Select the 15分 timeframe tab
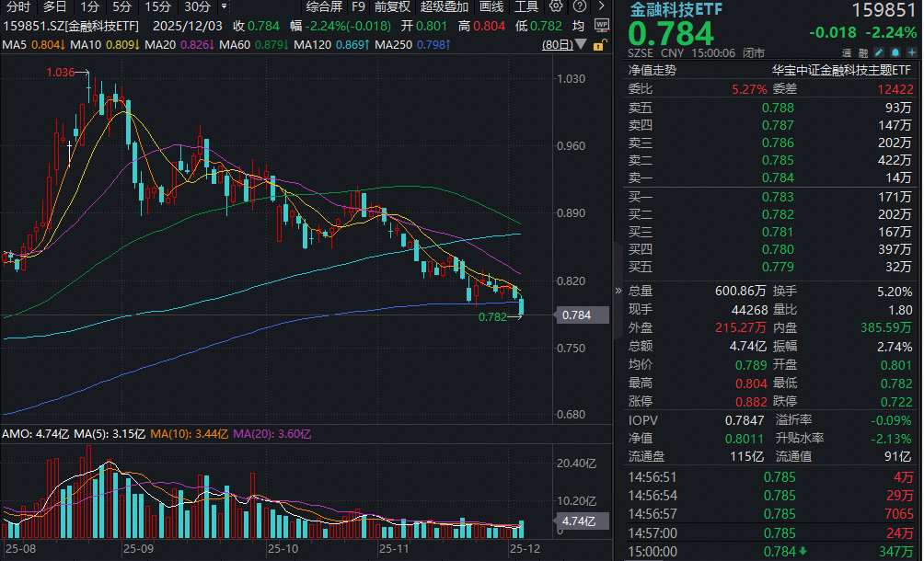This screenshot has width=924, height=561. (157, 7)
